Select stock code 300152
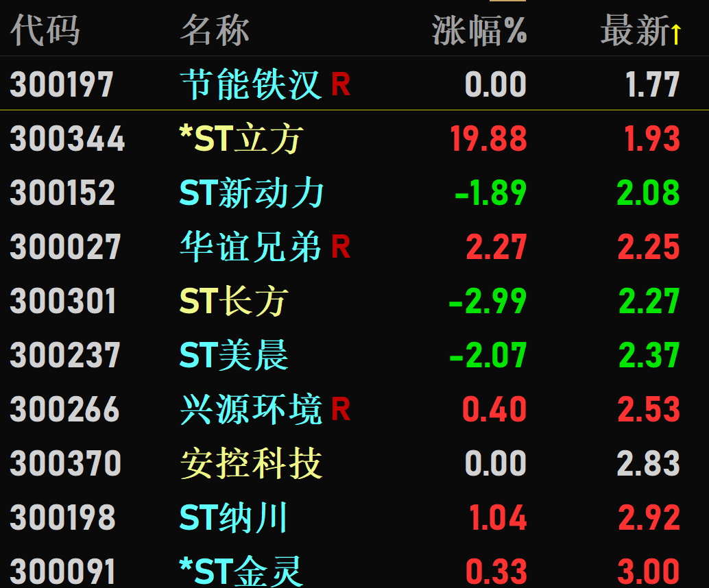Screen dimensions: 709x588 62,193
